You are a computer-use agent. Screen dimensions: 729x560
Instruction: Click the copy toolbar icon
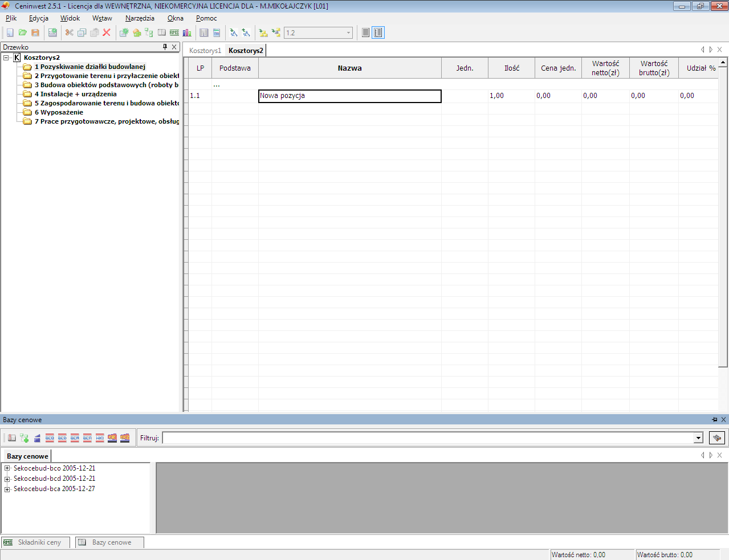(82, 33)
